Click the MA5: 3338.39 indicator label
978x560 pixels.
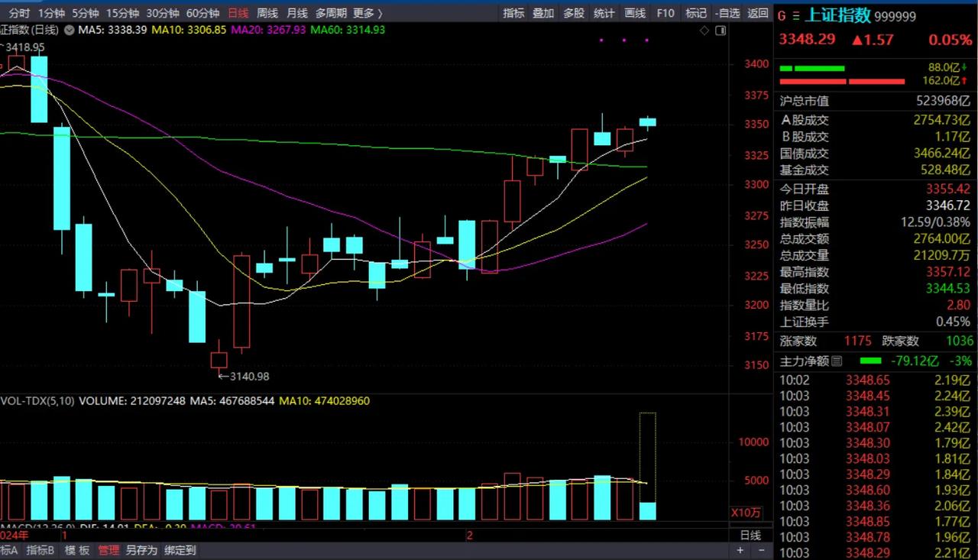tap(112, 30)
